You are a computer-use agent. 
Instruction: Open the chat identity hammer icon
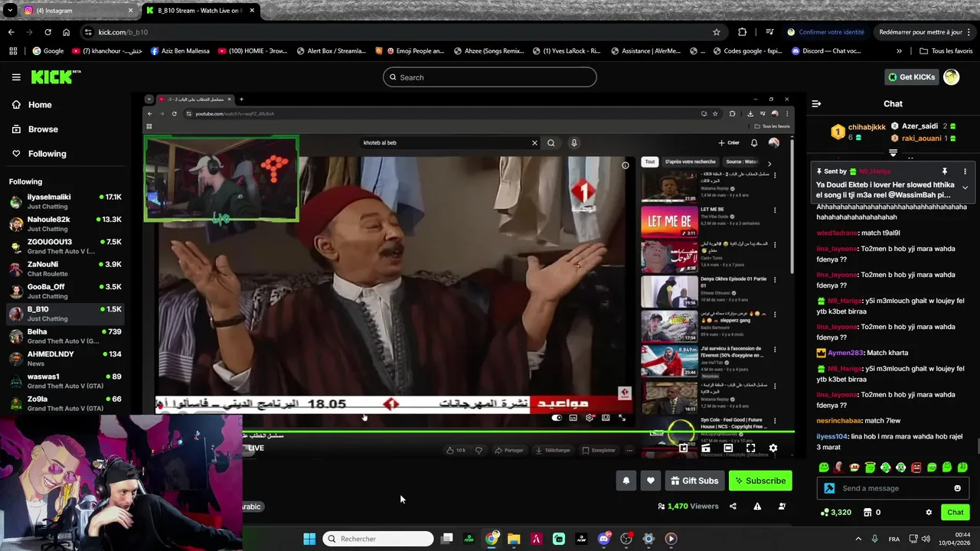(x=829, y=488)
